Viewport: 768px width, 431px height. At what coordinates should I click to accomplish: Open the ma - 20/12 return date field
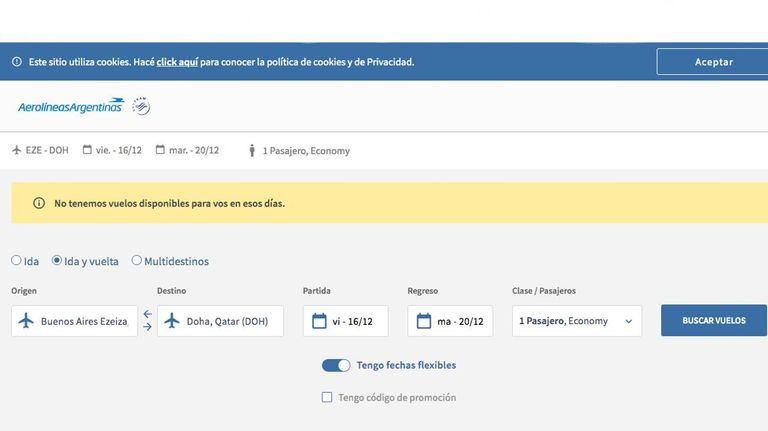point(450,321)
